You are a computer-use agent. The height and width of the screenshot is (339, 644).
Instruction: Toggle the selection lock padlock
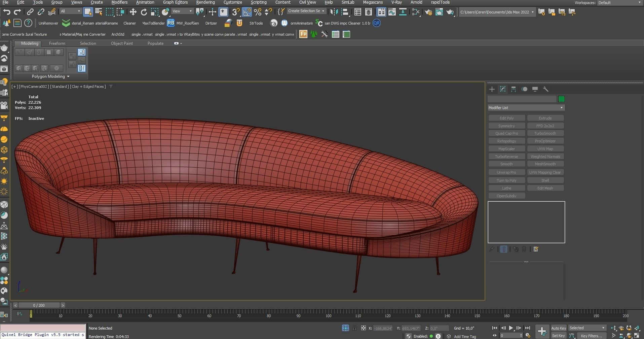[354, 328]
